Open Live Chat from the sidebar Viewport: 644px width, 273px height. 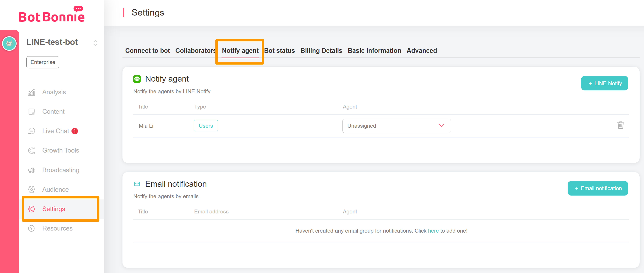pos(55,131)
